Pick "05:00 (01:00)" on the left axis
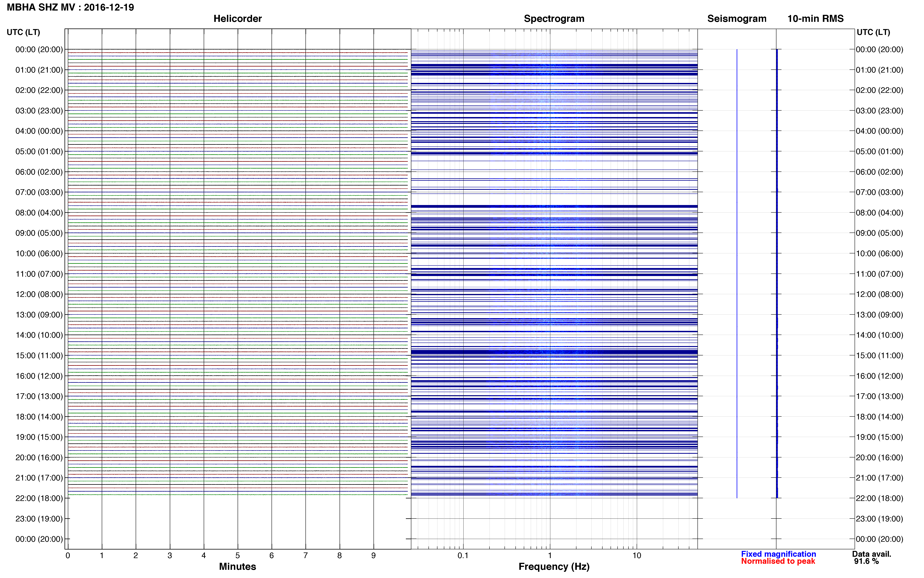Viewport: 924px width, 578px height. (x=39, y=151)
